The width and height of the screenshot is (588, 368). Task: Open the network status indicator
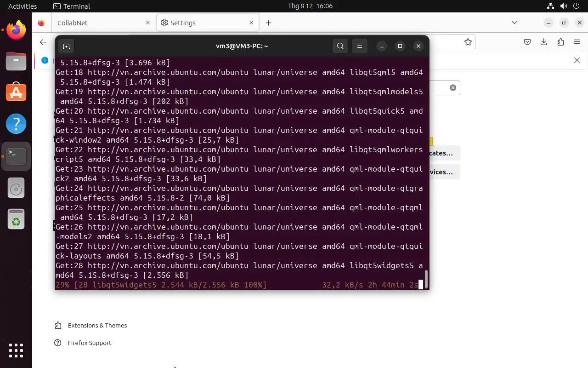coord(550,6)
